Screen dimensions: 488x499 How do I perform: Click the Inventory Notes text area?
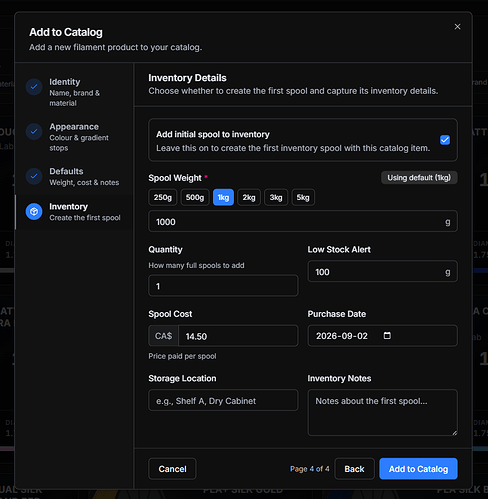coord(382,412)
